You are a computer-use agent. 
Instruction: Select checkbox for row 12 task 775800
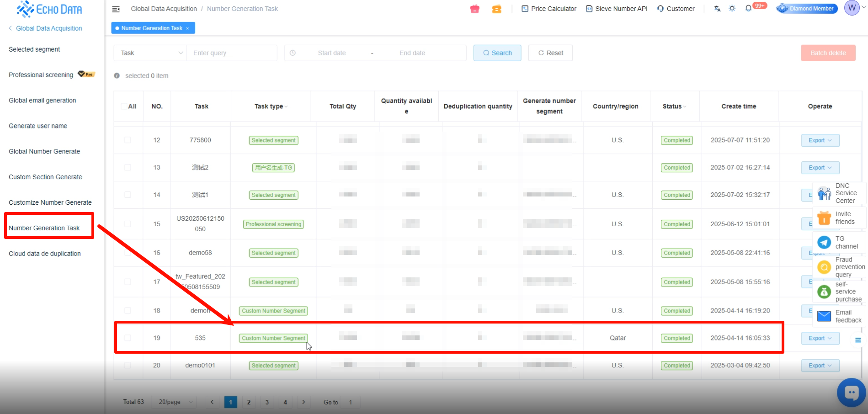pos(128,140)
